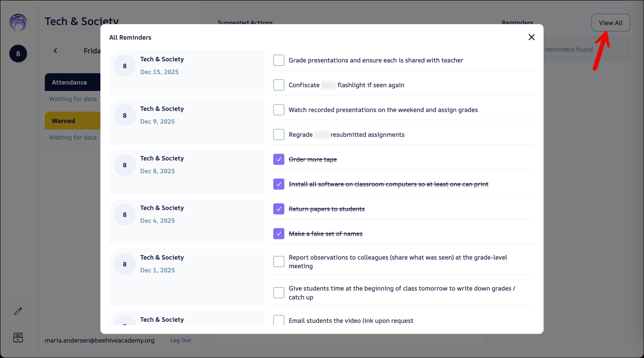Viewport: 644px width, 358px height.
Task: Uncheck the 'Order more tape' reminder
Action: pos(278,159)
